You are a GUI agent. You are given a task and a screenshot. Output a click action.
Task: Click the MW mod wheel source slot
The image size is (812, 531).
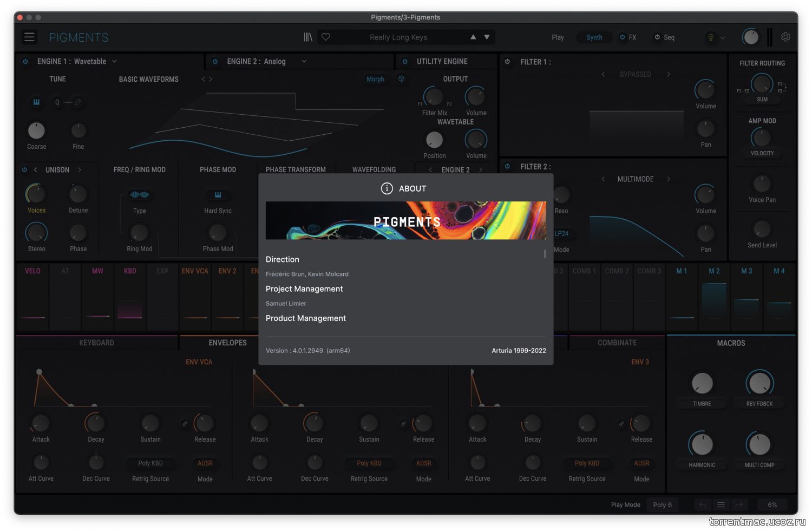(97, 297)
